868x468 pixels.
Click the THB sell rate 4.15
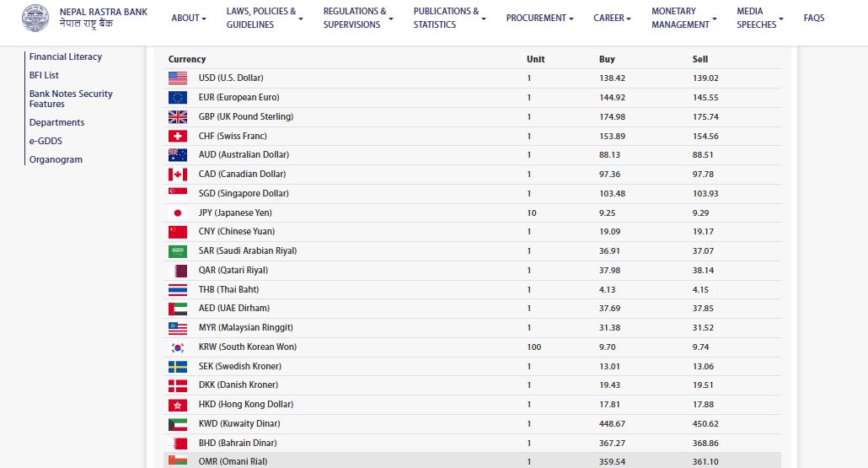click(x=700, y=290)
